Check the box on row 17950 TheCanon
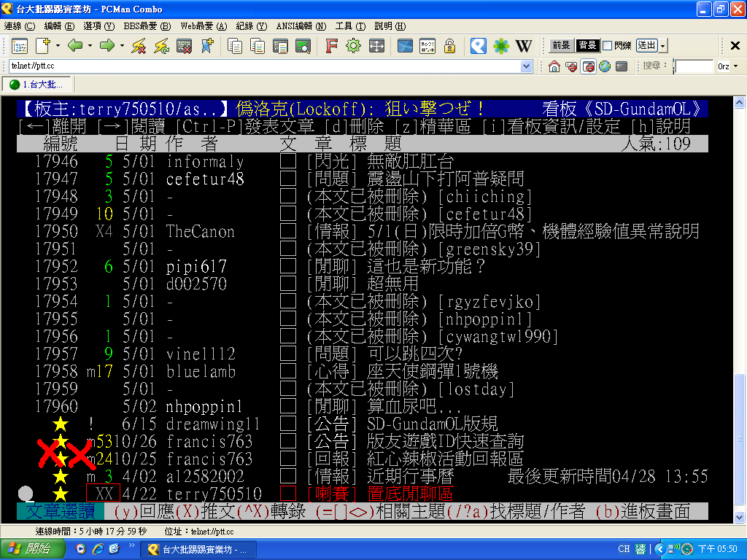Image resolution: width=747 pixels, height=560 pixels. [x=288, y=231]
